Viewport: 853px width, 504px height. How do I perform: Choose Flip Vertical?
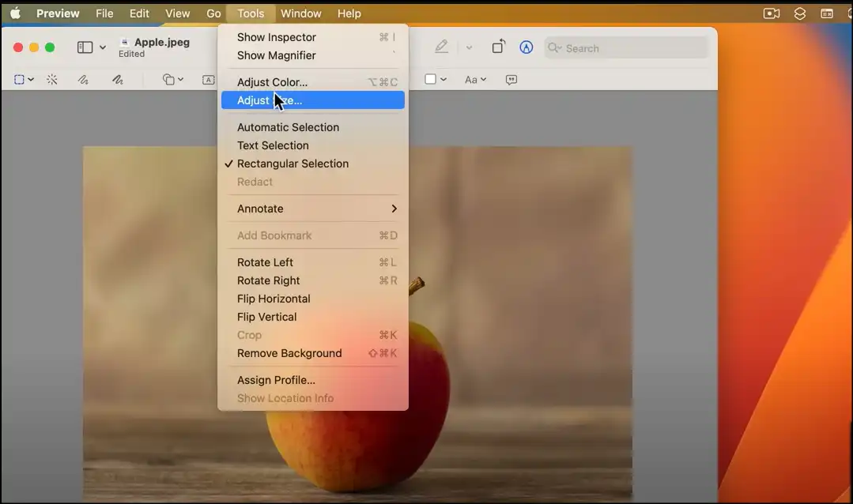click(x=313, y=317)
